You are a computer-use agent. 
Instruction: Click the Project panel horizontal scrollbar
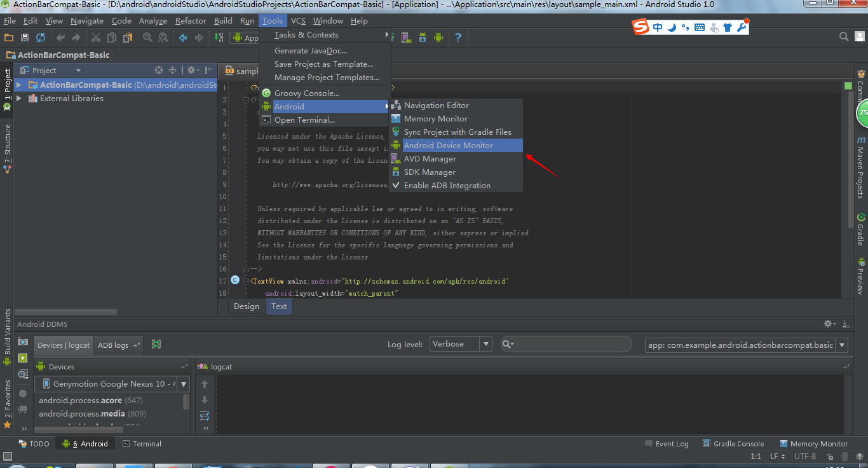(x=66, y=312)
